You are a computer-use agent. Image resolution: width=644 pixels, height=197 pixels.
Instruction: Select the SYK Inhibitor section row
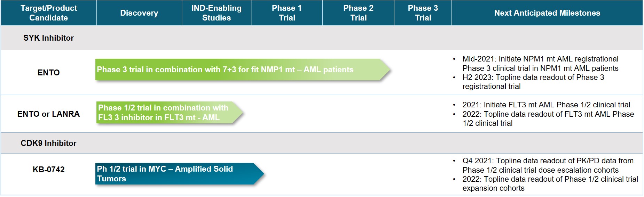pos(48,38)
